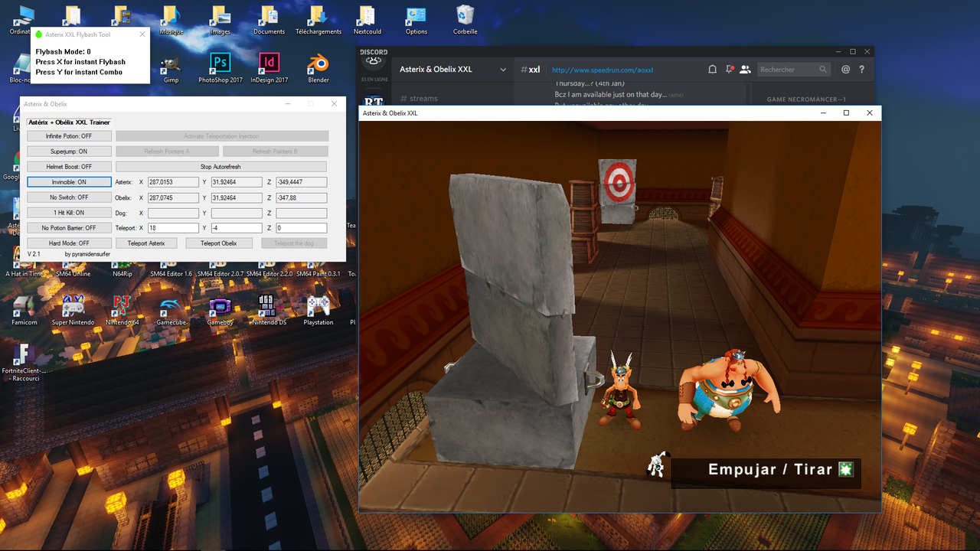Close the Asterix XXL Flybash Tool window
The width and height of the screenshot is (980, 551).
point(142,34)
